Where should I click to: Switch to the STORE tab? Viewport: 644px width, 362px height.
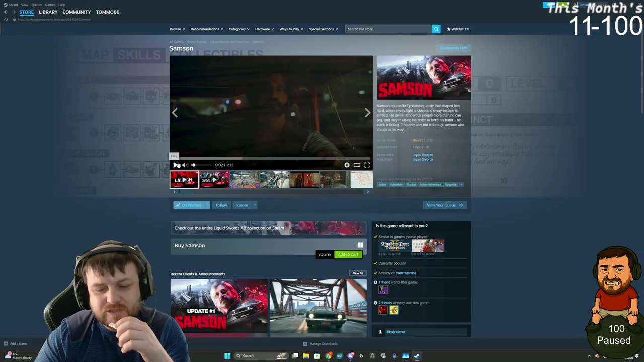pyautogui.click(x=27, y=12)
